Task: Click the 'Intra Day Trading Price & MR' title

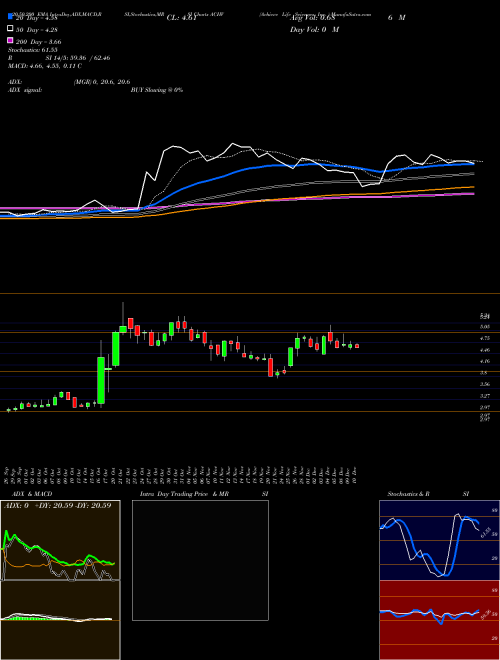Action: (x=184, y=494)
